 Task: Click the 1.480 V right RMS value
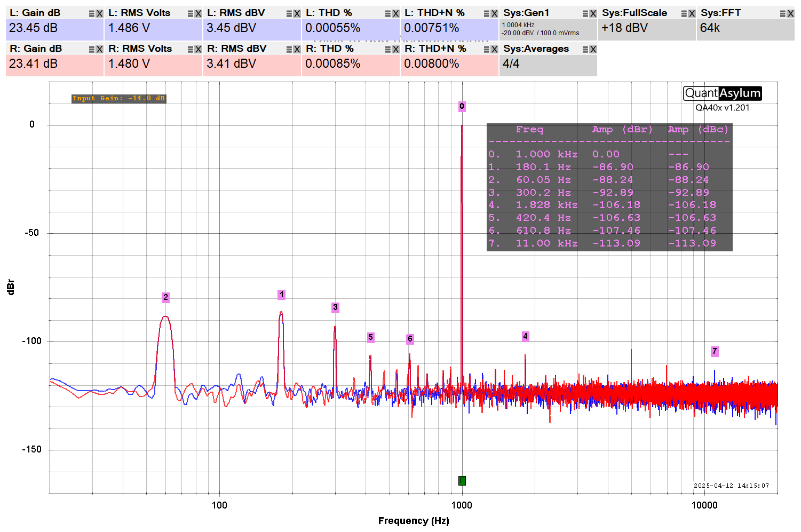point(129,63)
